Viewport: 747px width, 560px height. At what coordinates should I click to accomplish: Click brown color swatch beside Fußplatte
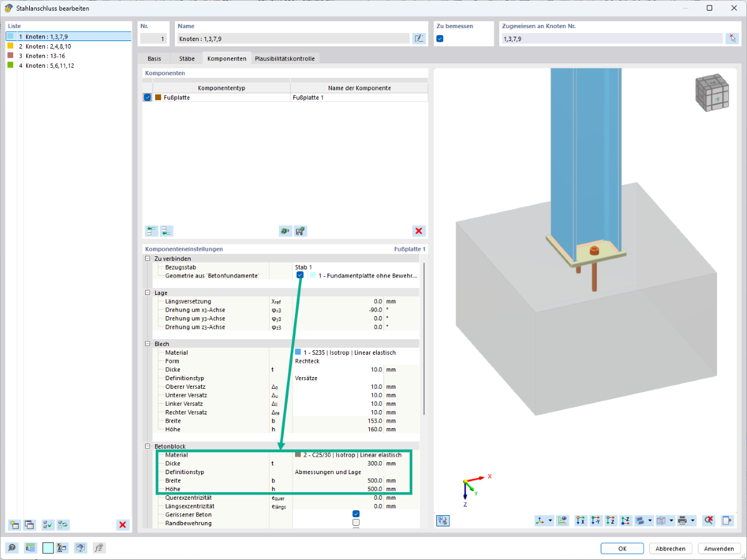pyautogui.click(x=158, y=98)
